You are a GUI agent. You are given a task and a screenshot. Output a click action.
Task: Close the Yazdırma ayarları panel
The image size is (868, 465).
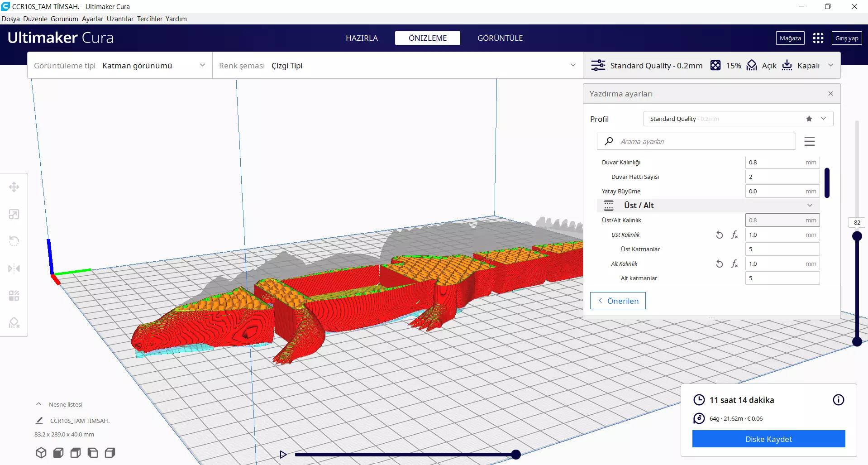tap(830, 94)
